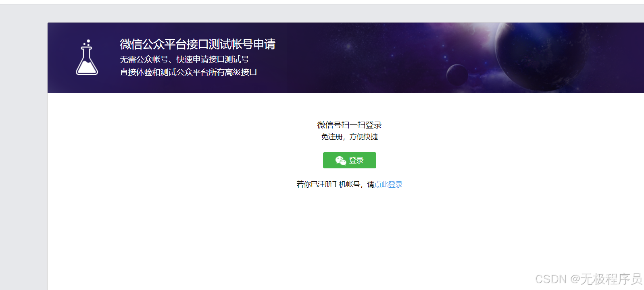Click the title 微信公众平台接口测试帐号申请
Viewport: 644px width, 290px height.
tap(198, 44)
